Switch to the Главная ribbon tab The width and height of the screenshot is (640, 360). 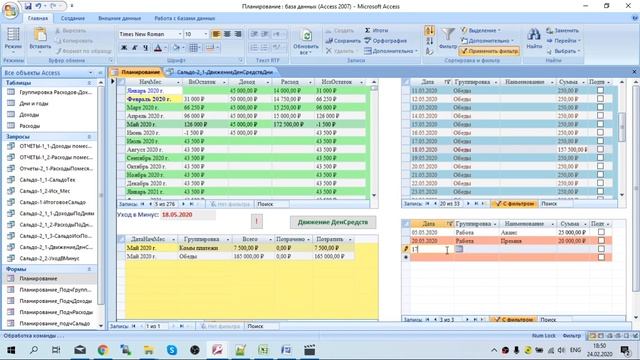point(38,18)
